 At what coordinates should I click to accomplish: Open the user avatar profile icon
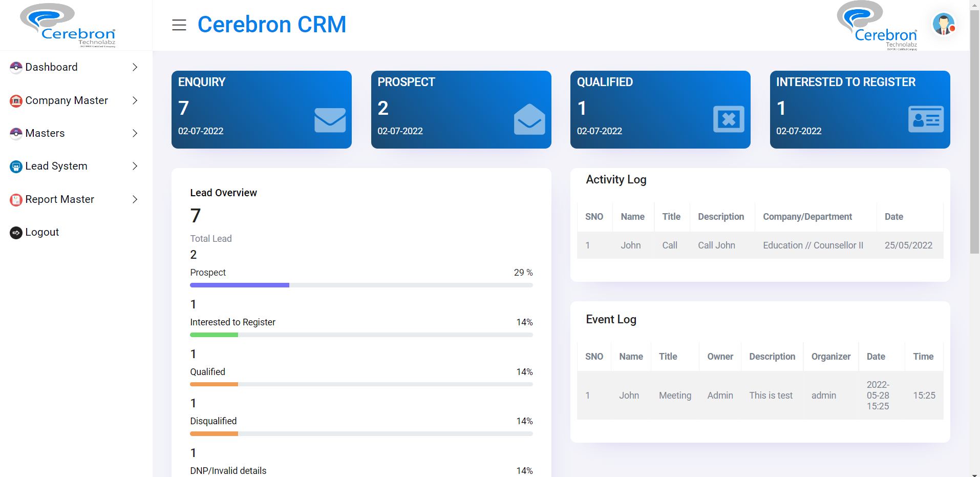944,24
